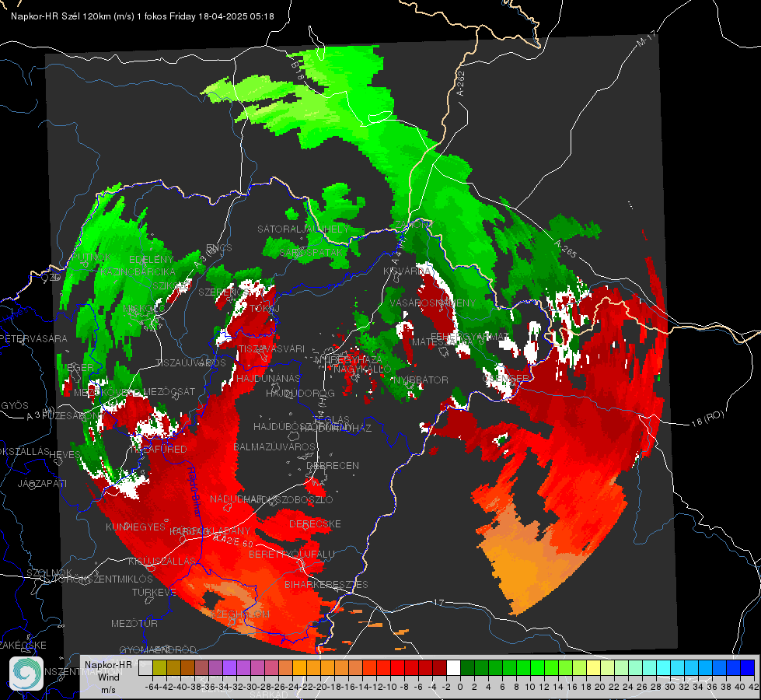Image resolution: width=761 pixels, height=700 pixels.
Task: Click the KUNHEGYES city label
Action: (x=135, y=527)
